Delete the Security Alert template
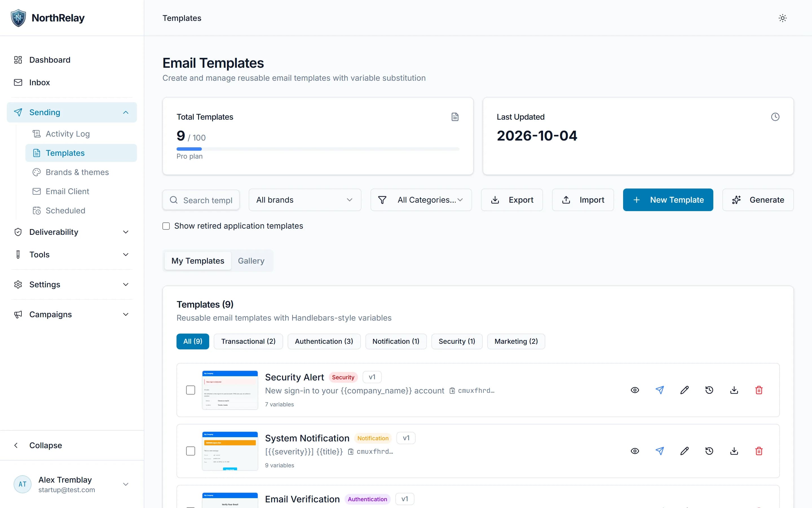This screenshot has height=508, width=812. [759, 390]
